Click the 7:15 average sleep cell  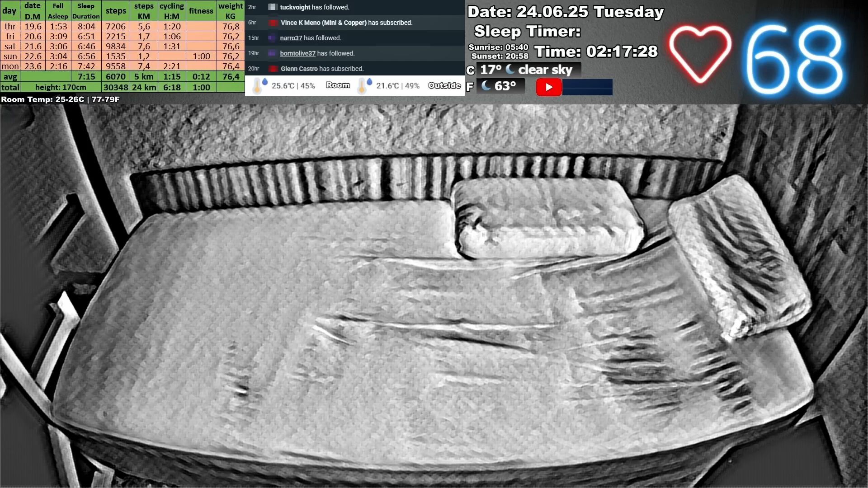86,77
